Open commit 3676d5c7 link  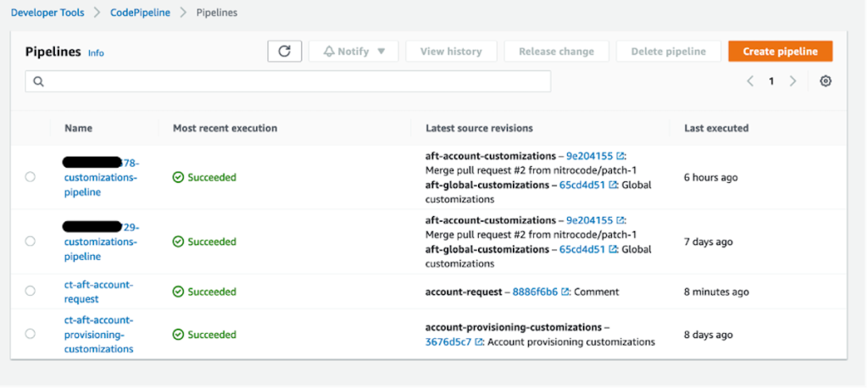[448, 342]
